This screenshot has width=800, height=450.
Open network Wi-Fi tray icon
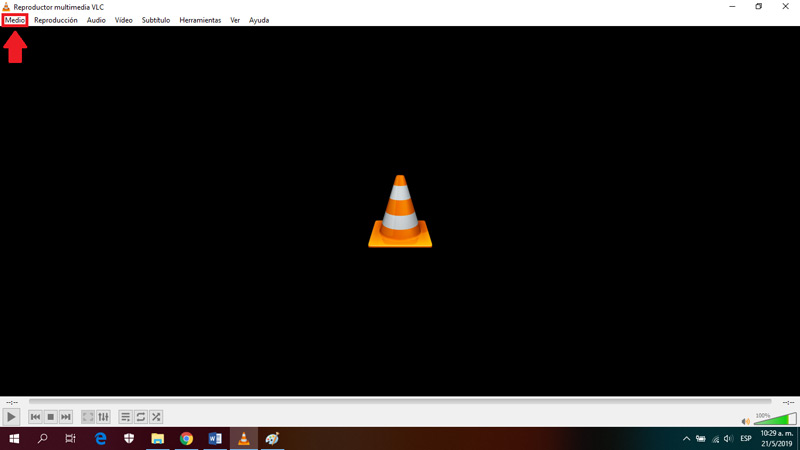715,439
